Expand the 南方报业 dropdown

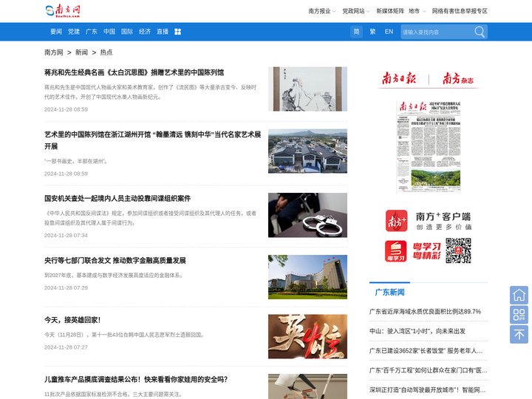pos(321,11)
